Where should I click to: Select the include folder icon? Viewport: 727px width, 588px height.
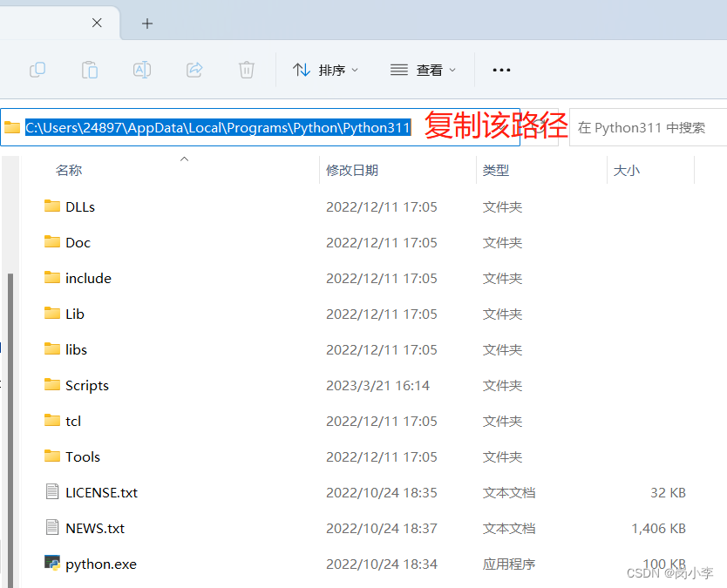(x=52, y=277)
